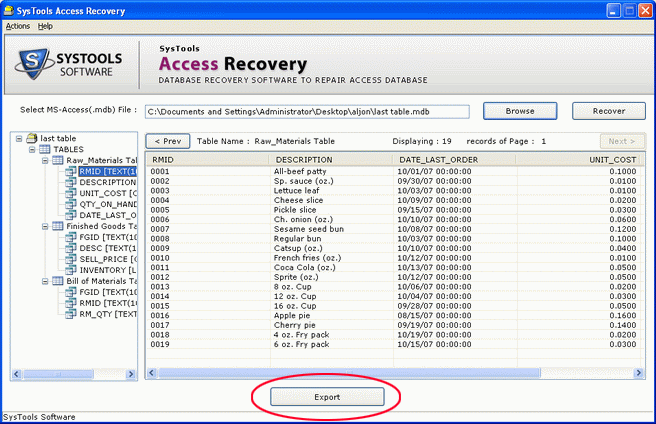The image size is (656, 424).
Task: Click the SELL_PRICE field icon
Action: (71, 259)
